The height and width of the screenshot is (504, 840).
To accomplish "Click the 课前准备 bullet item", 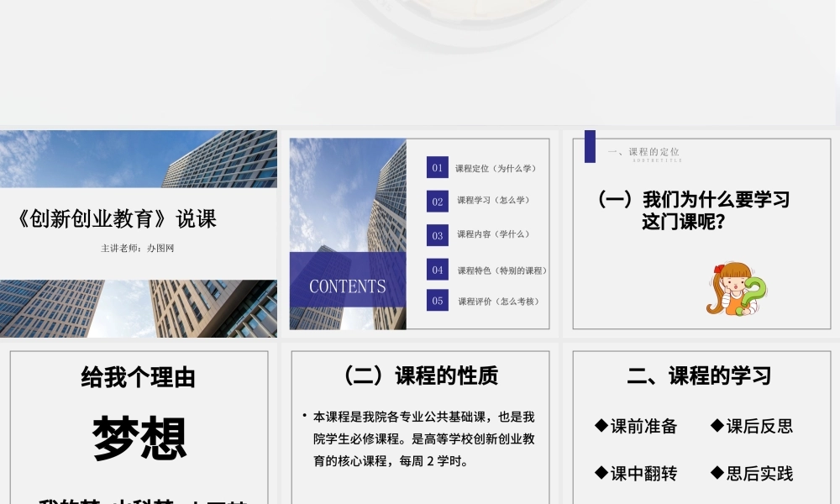I will [x=636, y=426].
